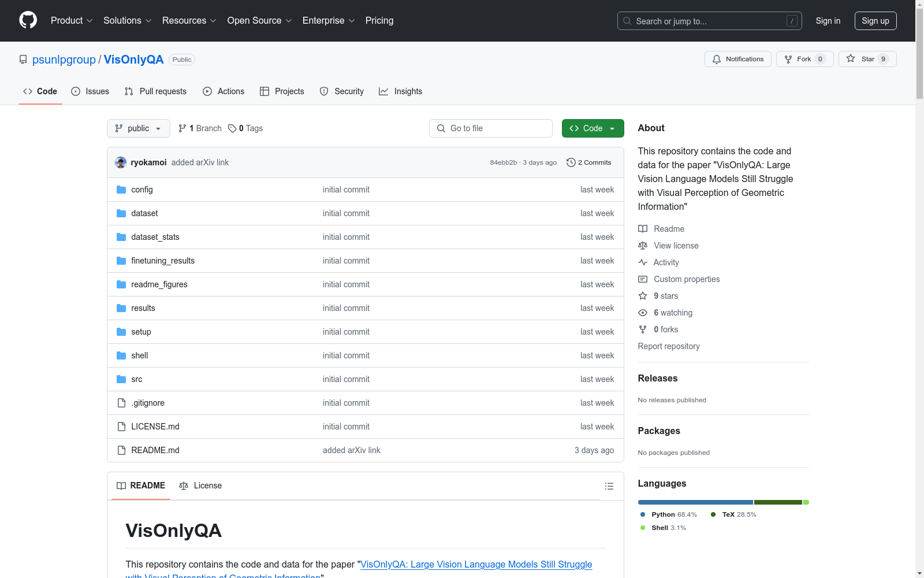Image resolution: width=924 pixels, height=578 pixels.
Task: Click the View license scales icon
Action: [643, 246]
